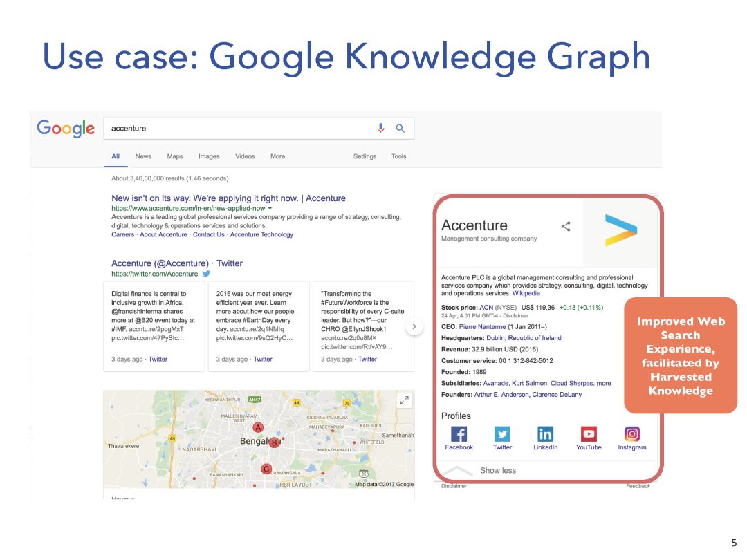Click the stock price Disclaimer link
The height and width of the screenshot is (560, 747).
point(516,316)
